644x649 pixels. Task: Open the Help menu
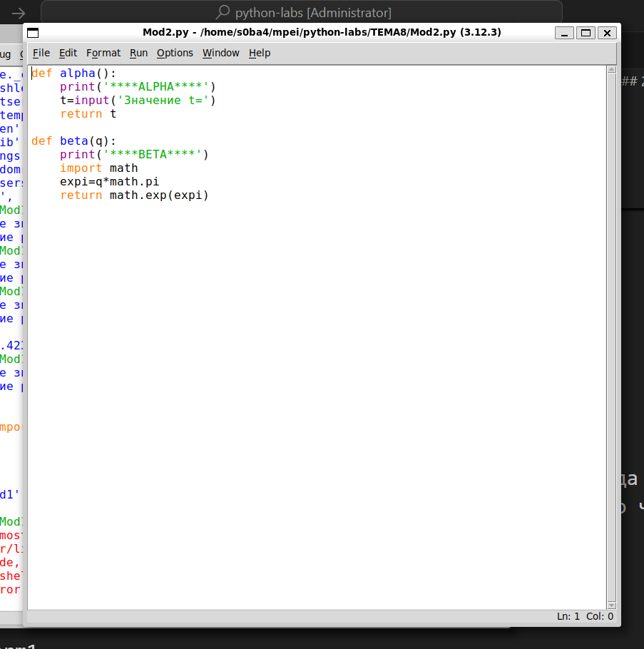260,53
